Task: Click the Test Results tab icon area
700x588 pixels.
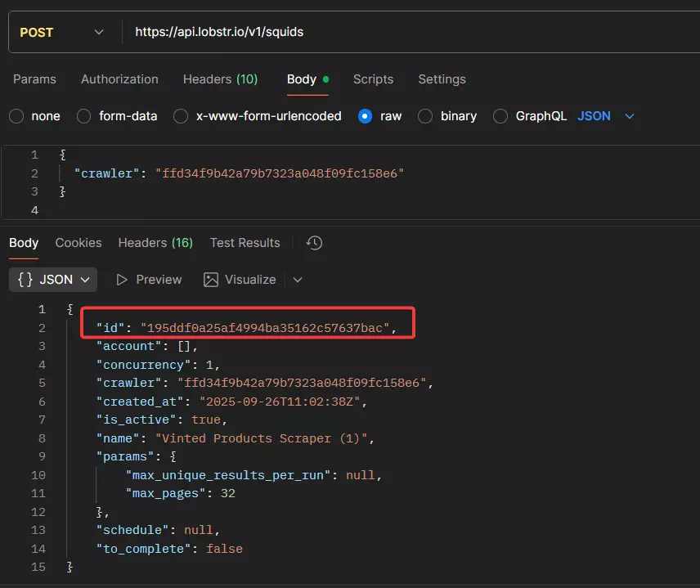Action: pyautogui.click(x=245, y=243)
